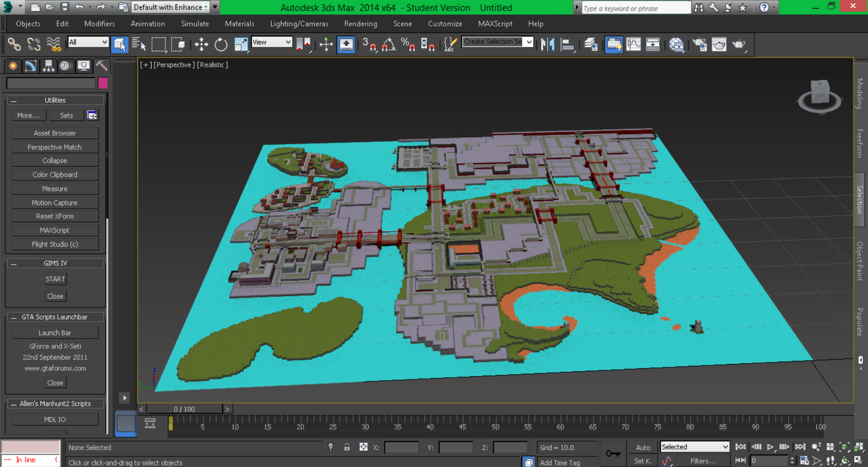Viewport: 868px width, 467px height.
Task: Toggle the 3D Snaps button
Action: point(369,44)
